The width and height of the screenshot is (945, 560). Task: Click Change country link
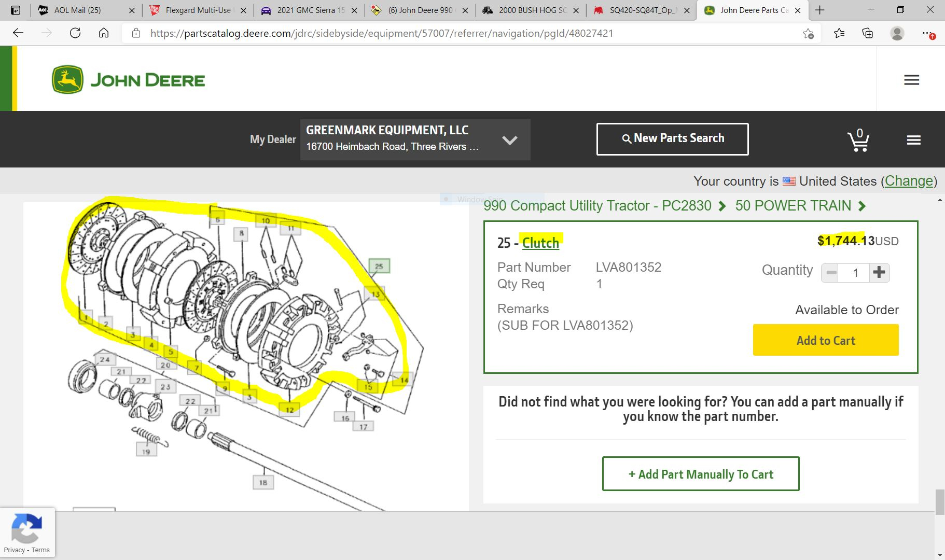click(909, 181)
